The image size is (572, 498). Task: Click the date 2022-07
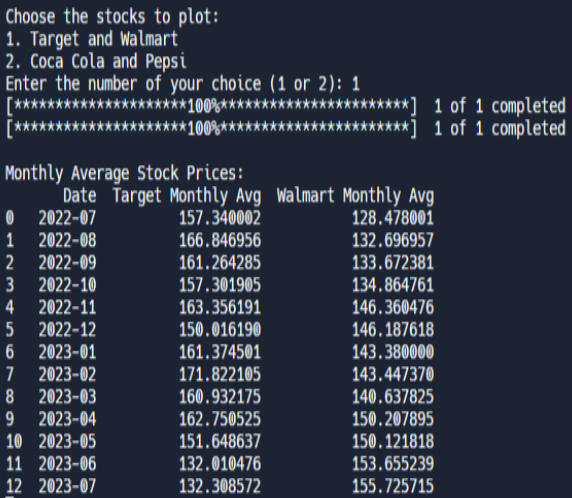tap(67, 218)
